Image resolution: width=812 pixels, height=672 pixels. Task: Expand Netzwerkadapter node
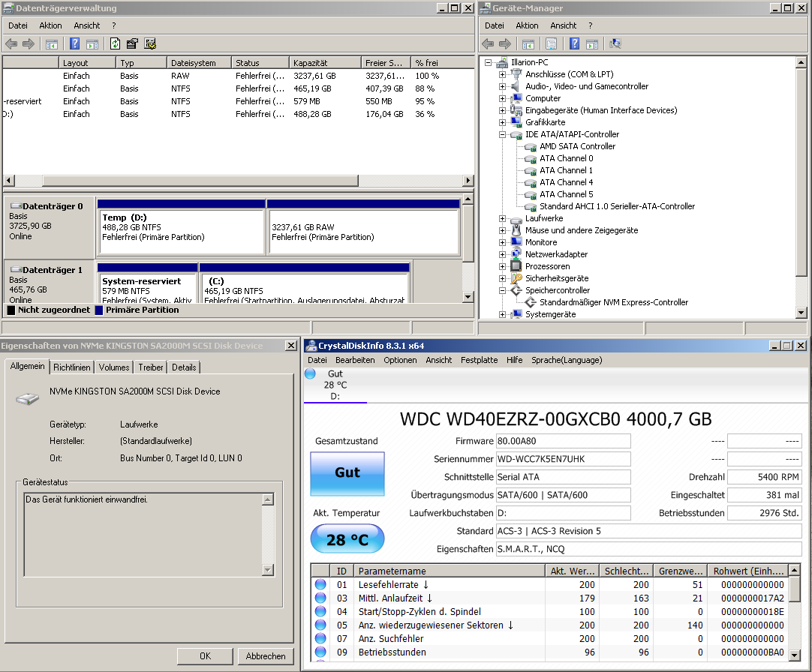click(502, 254)
